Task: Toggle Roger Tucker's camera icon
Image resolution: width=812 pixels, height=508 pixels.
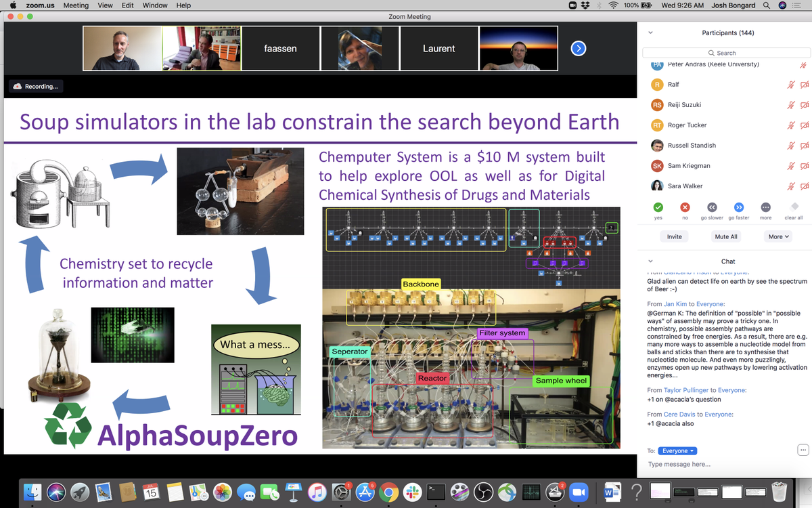Action: click(x=804, y=125)
